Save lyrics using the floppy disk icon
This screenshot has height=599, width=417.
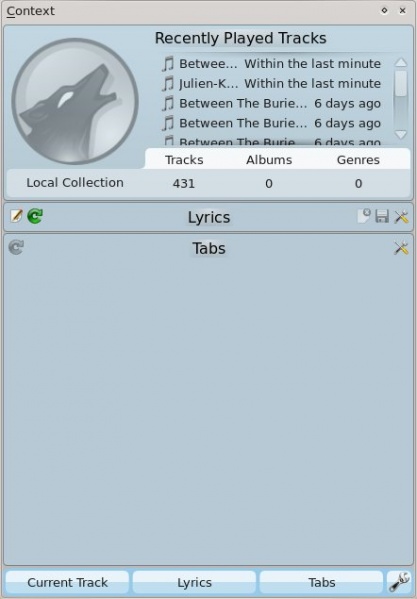point(382,216)
